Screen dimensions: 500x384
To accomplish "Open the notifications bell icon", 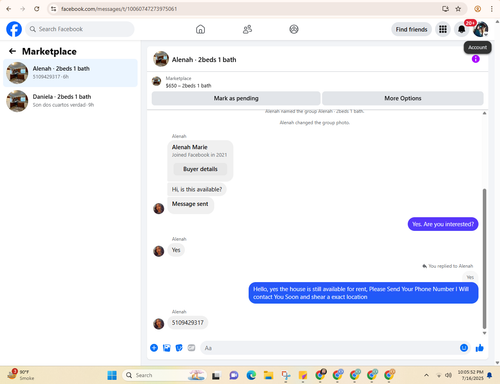I will (x=461, y=29).
